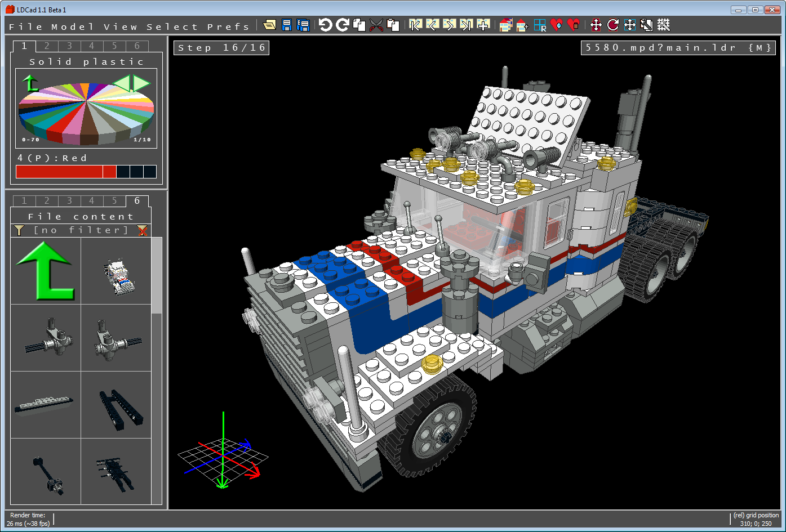Click the scissors cut icon
Screen dimensions: 786x532
(x=376, y=25)
